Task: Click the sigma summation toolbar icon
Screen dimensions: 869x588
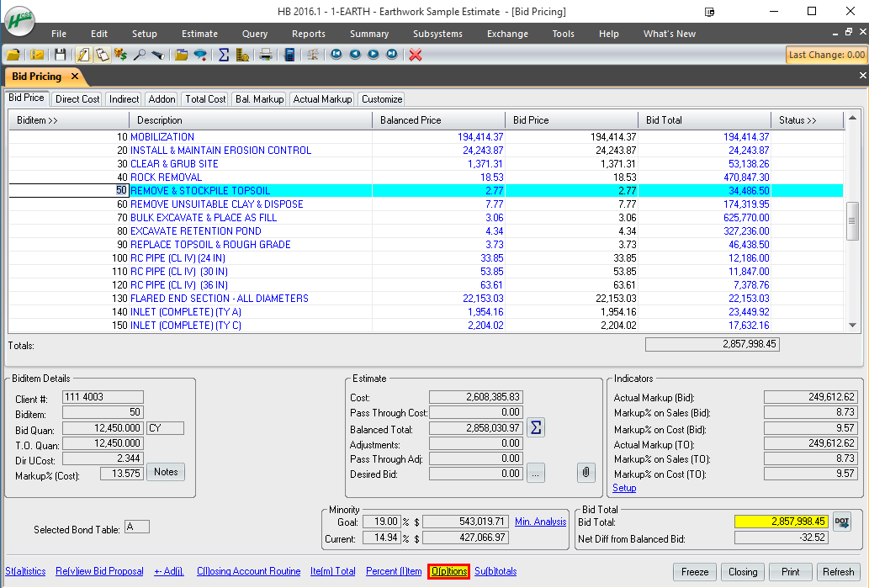Action: [223, 55]
